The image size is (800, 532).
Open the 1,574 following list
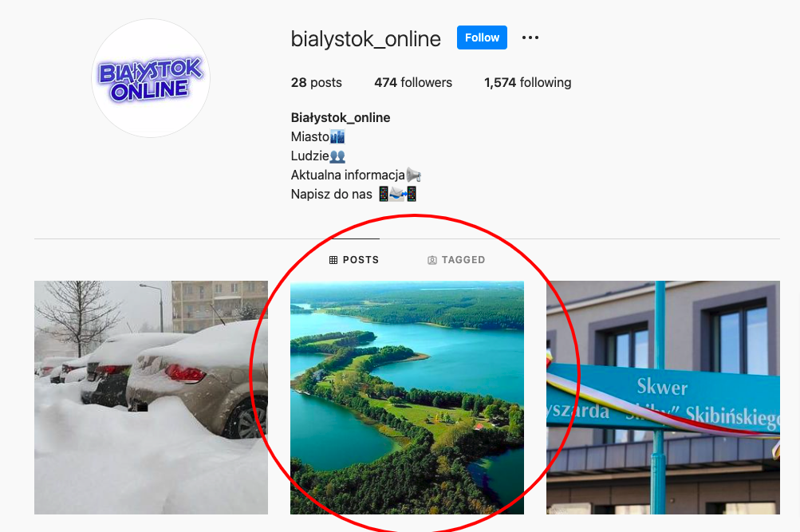[x=527, y=82]
